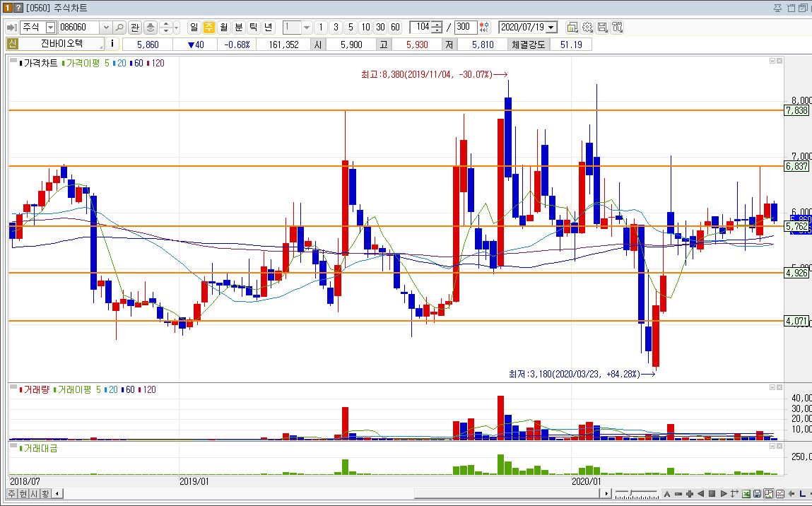Click the chart type/indicator settings icon
The width and height of the screenshot is (812, 506).
pos(572,27)
